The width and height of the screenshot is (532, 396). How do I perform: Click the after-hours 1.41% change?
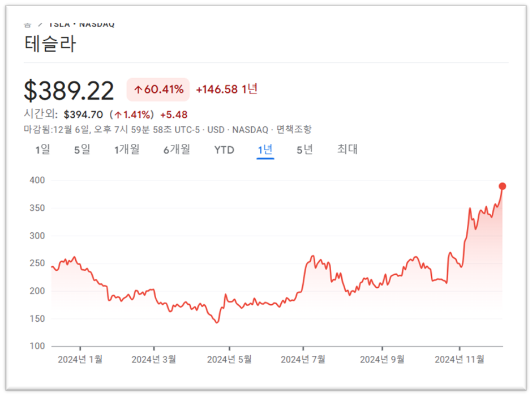click(x=132, y=114)
